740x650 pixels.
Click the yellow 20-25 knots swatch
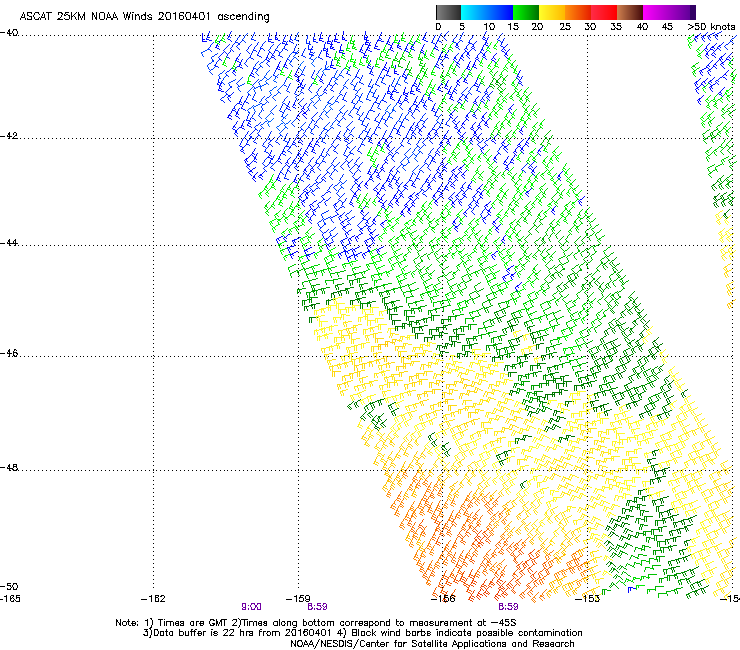[x=552, y=12]
